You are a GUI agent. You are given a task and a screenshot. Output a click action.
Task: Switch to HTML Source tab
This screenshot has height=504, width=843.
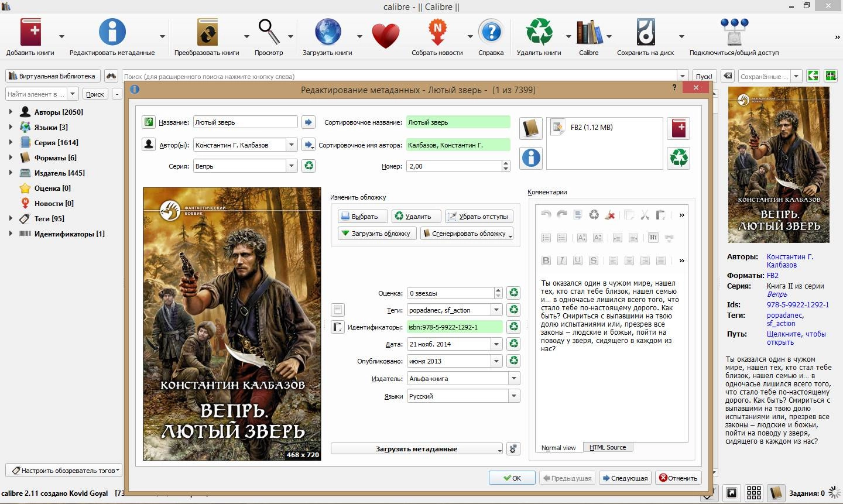608,447
